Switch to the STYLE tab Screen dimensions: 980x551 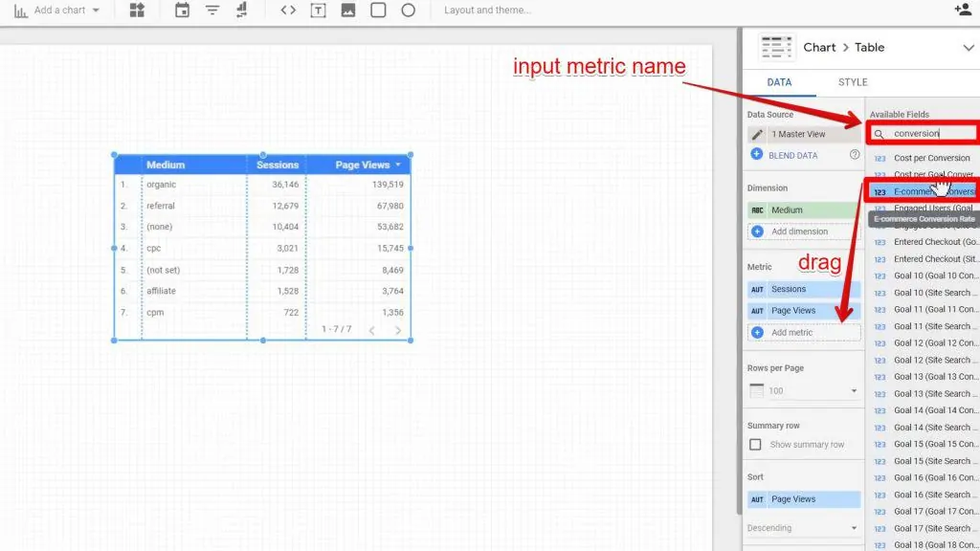(x=852, y=82)
